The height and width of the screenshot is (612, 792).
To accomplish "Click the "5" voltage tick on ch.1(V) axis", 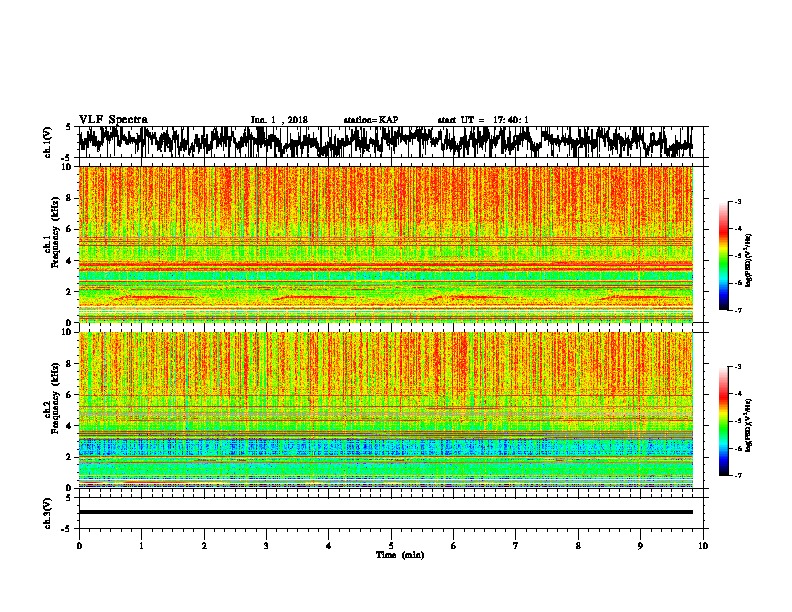I will (x=69, y=127).
